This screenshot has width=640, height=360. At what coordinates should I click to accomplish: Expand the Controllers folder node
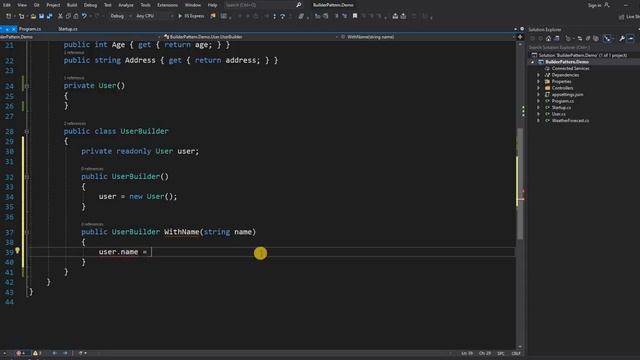tap(538, 88)
